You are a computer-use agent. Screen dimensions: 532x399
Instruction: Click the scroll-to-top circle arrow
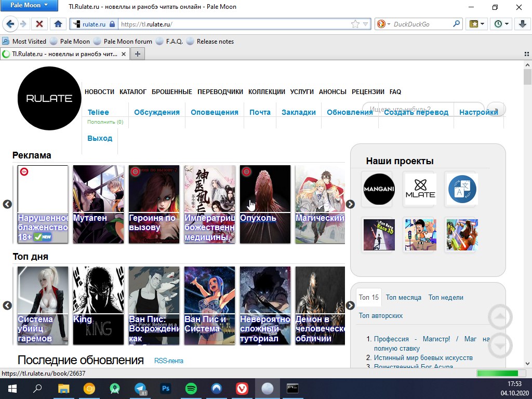[500, 317]
